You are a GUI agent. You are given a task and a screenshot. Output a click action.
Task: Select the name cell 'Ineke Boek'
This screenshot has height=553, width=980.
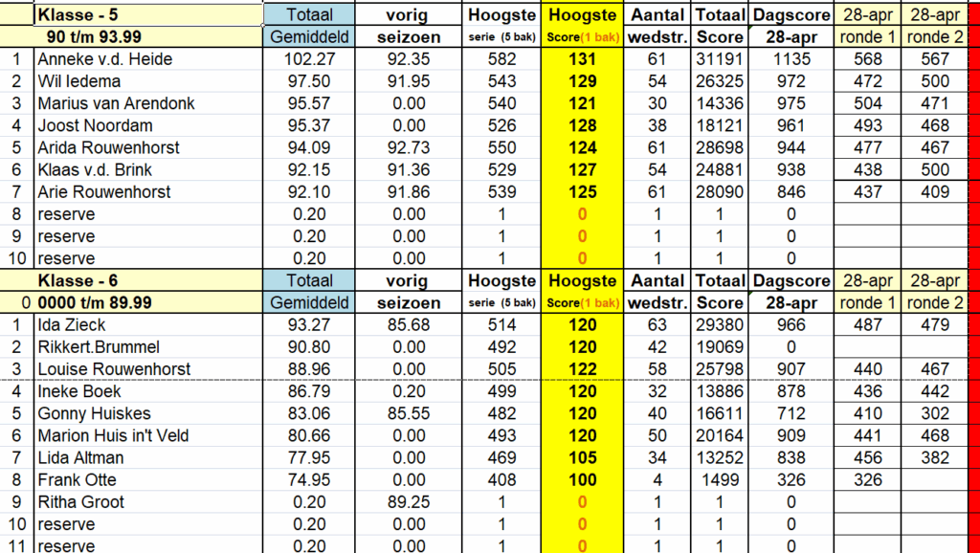[148, 391]
